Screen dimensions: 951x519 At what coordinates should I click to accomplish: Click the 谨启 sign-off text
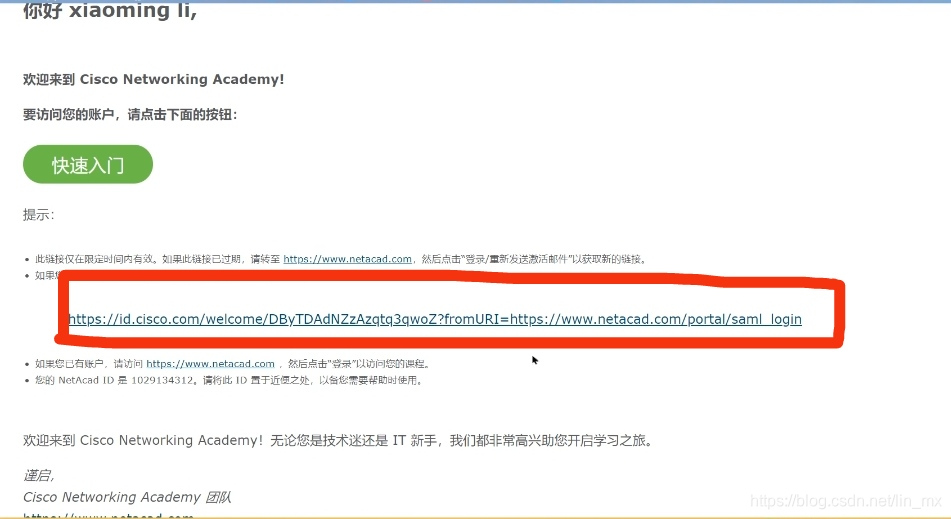pos(38,475)
